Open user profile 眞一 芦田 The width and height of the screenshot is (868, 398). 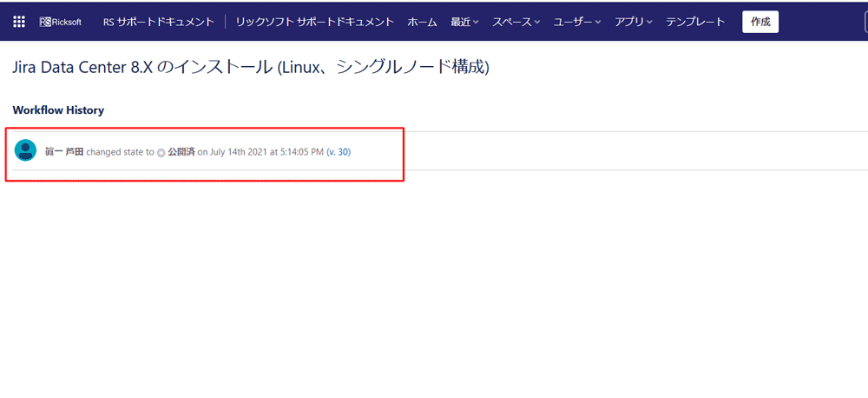pyautogui.click(x=64, y=152)
